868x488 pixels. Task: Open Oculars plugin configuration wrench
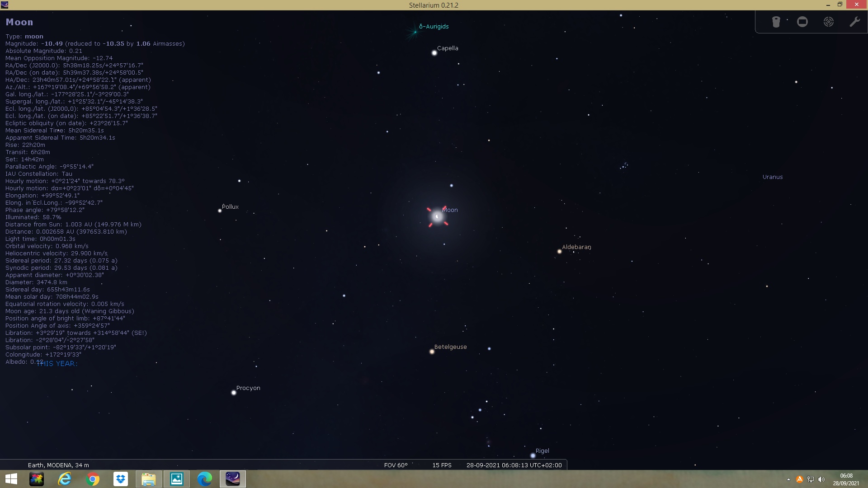pos(854,22)
